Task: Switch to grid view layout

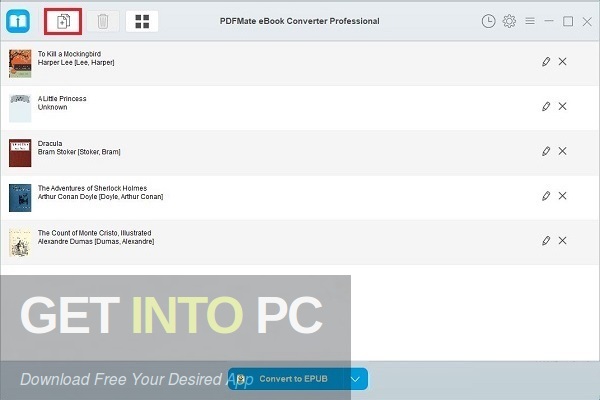Action: click(142, 21)
